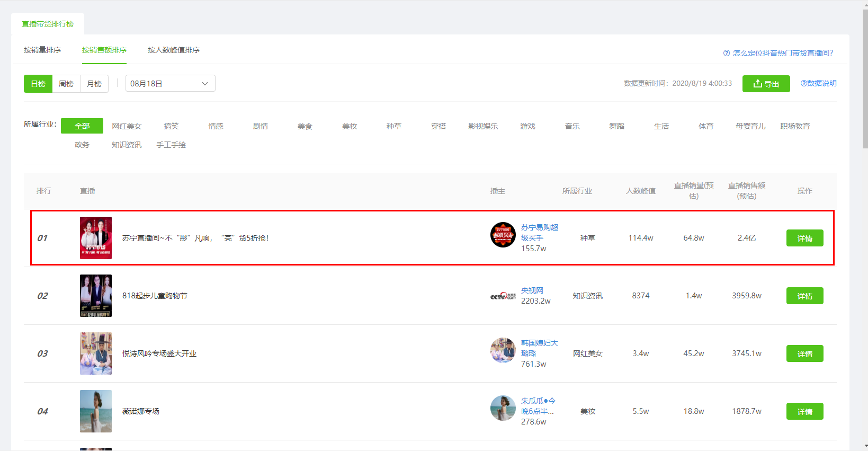Image resolution: width=868 pixels, height=451 pixels.
Task: Click the scrollbar down arrow
Action: pos(865,446)
